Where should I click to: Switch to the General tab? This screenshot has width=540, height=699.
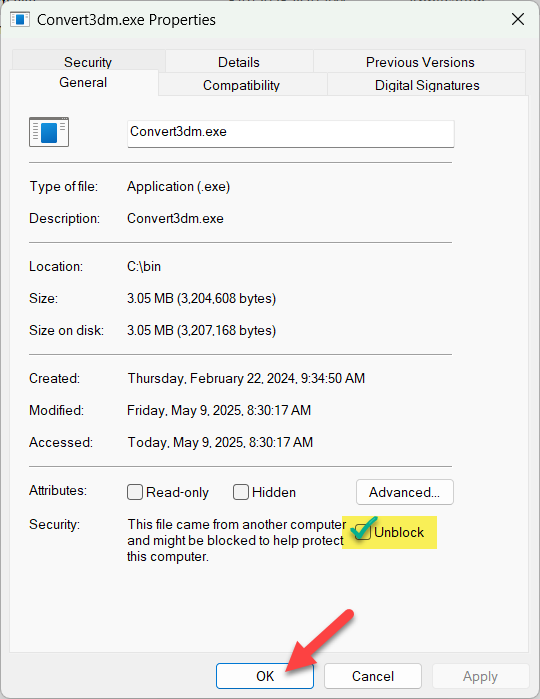click(x=83, y=82)
